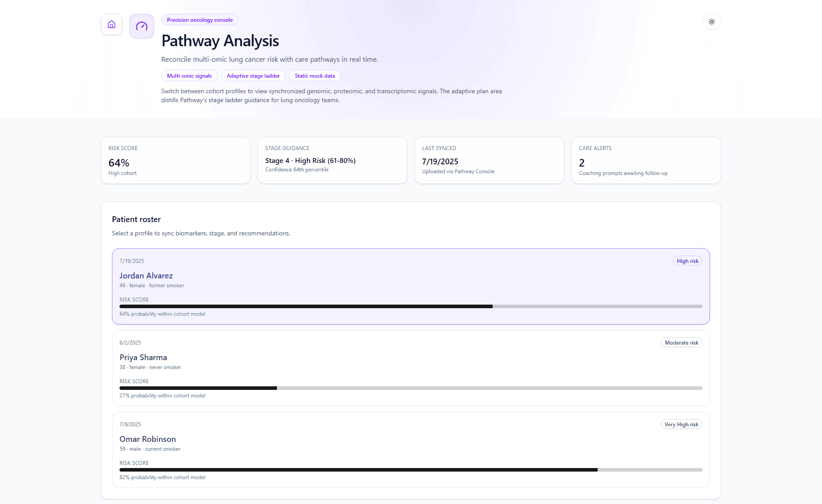The height and width of the screenshot is (504, 822).
Task: Click the Last Synced date card
Action: (489, 160)
